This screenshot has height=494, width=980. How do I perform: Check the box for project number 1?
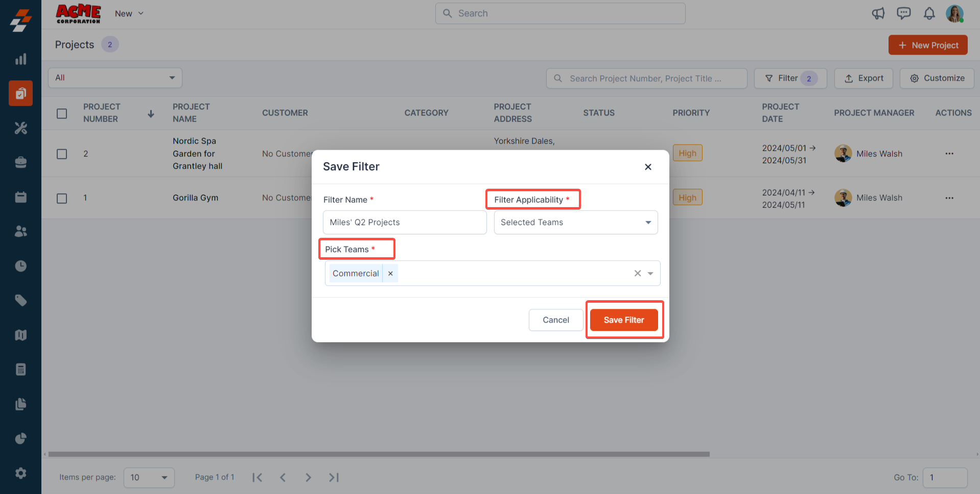click(x=62, y=198)
